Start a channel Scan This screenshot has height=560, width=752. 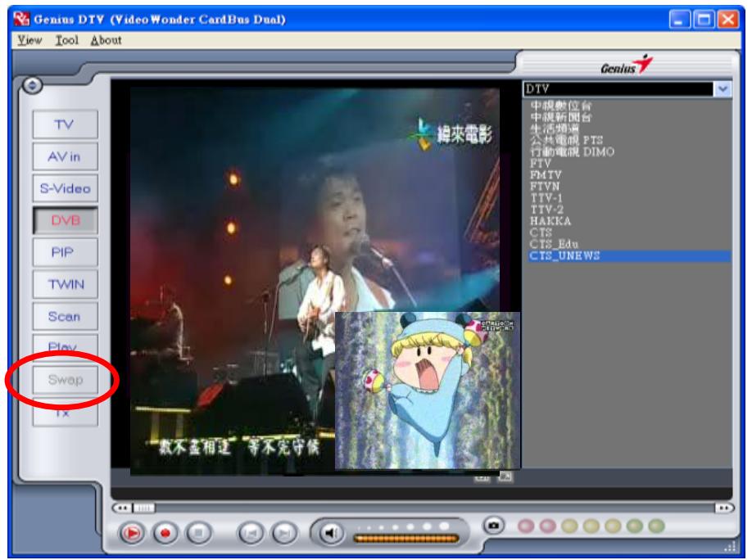[66, 317]
